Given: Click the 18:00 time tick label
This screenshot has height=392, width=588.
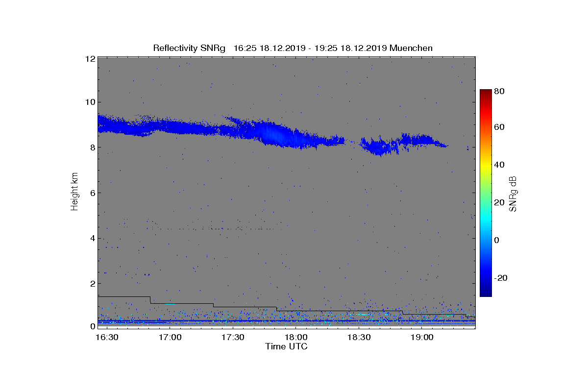Looking at the screenshot, I should 296,337.
